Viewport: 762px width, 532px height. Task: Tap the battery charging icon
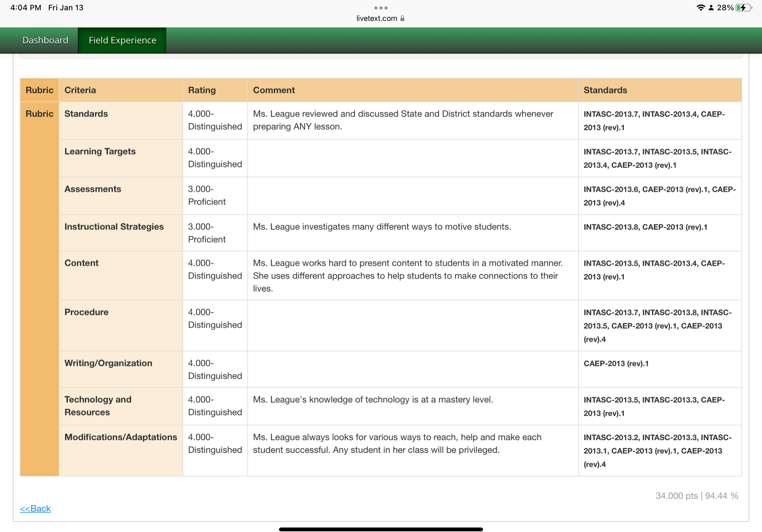[743, 7]
